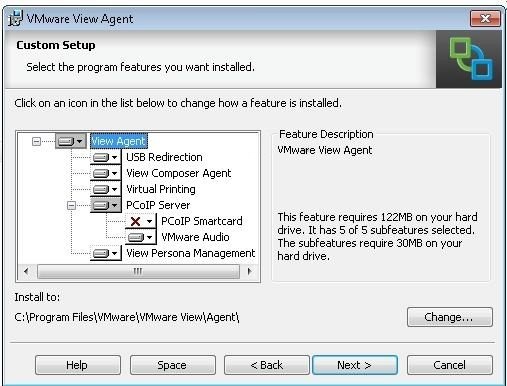The image size is (507, 386).
Task: Click the 'This feature requires 122MB' disk space text
Action: point(377,237)
